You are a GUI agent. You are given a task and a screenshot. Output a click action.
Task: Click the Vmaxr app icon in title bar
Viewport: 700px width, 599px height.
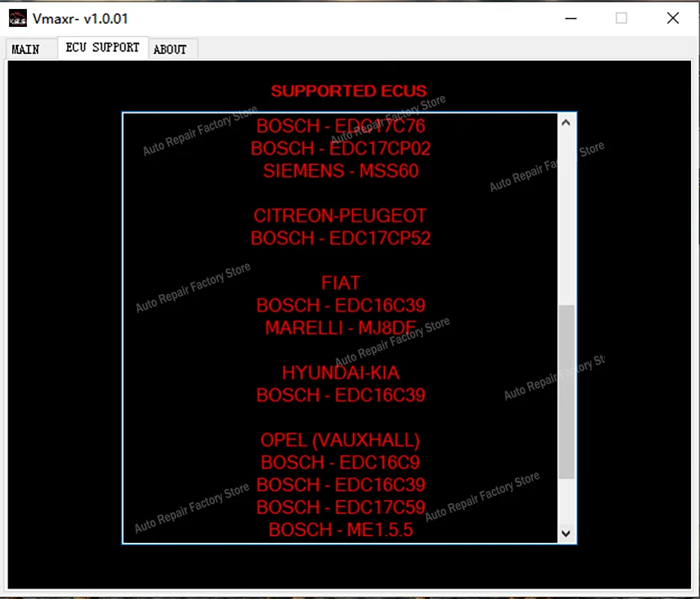[x=18, y=18]
